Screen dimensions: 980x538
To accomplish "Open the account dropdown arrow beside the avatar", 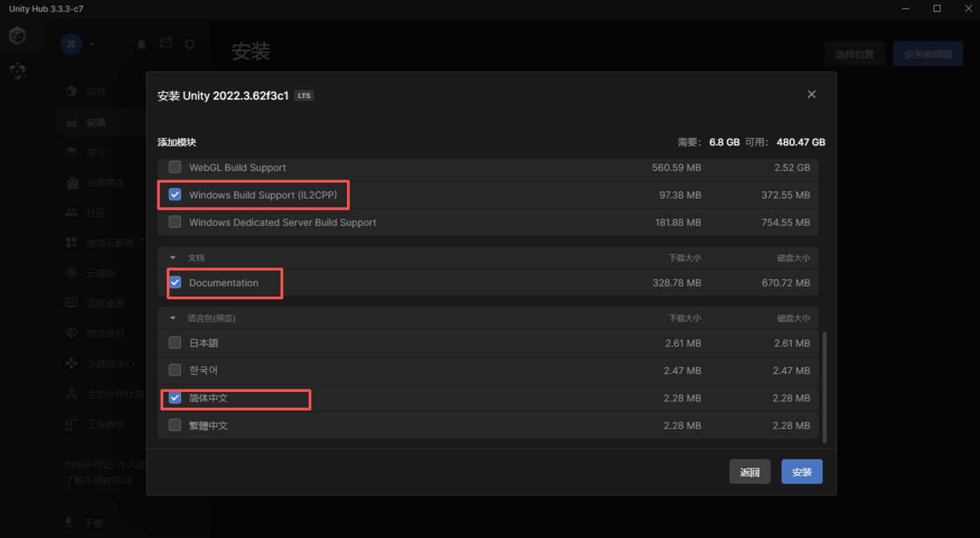I will pyautogui.click(x=92, y=44).
